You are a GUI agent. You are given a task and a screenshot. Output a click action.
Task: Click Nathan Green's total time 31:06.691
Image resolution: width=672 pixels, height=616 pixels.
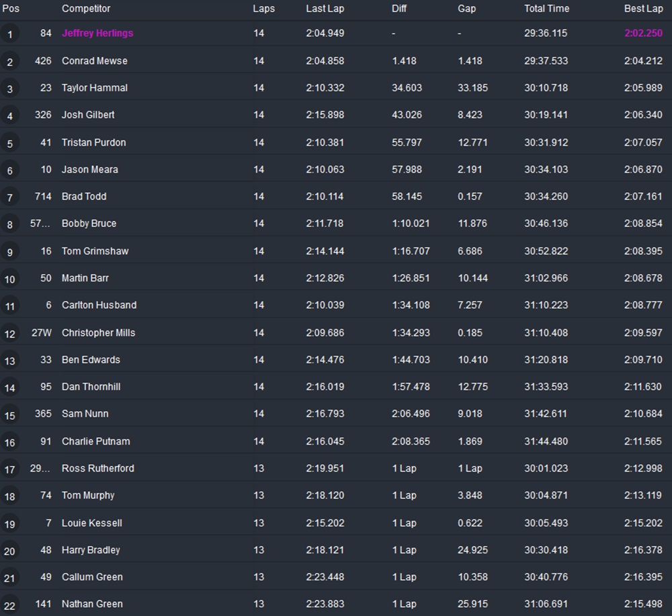[x=546, y=604]
